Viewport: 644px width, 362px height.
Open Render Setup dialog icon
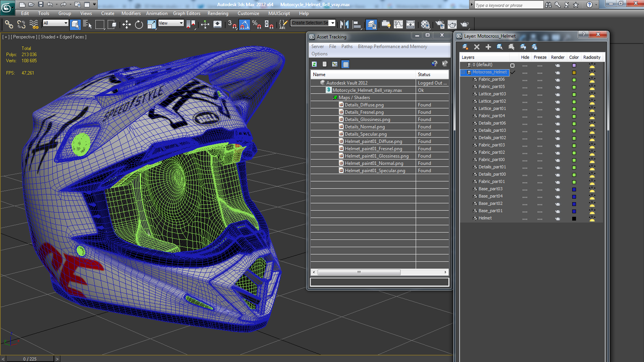(440, 24)
